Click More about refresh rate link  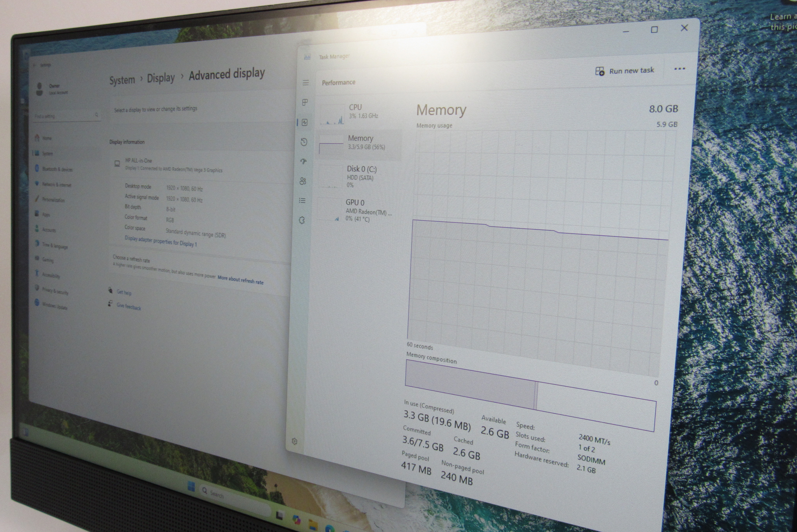(241, 280)
